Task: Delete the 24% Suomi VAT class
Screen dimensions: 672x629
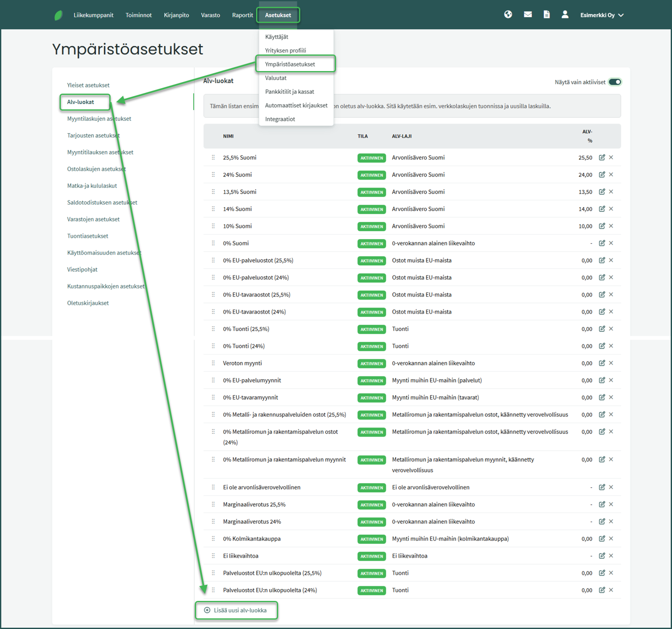Action: [x=611, y=174]
